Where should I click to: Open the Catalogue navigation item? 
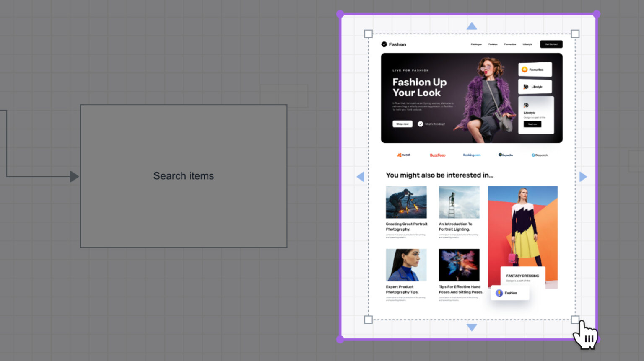tap(476, 44)
